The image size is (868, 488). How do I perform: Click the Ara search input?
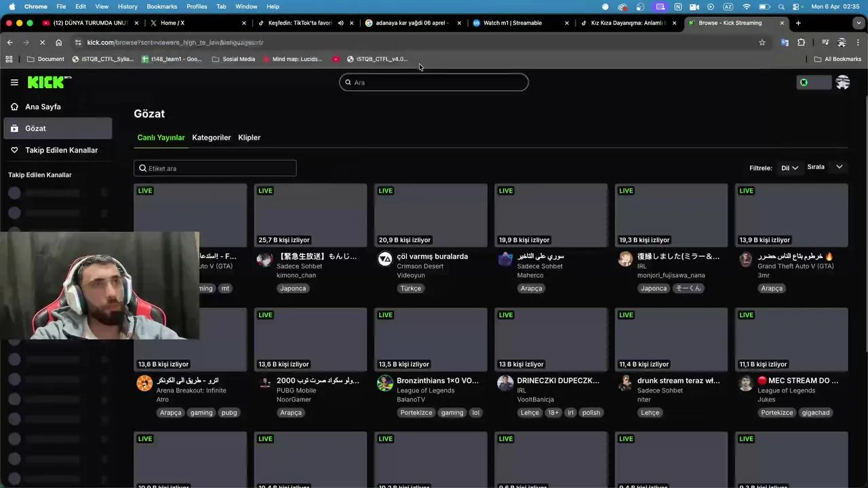[434, 83]
